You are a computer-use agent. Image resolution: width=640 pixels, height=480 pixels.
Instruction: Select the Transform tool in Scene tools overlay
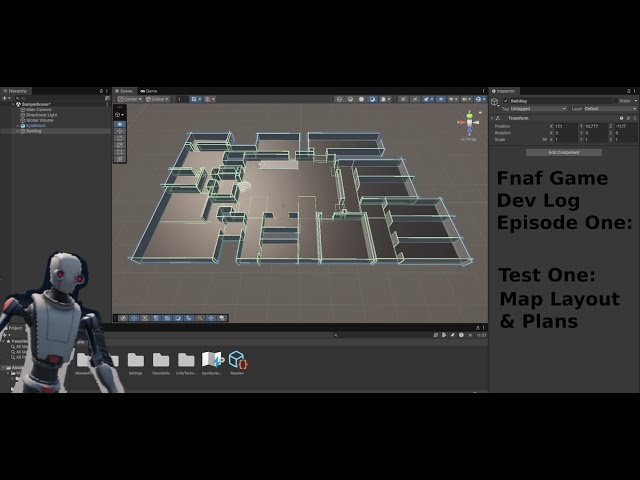(x=120, y=159)
